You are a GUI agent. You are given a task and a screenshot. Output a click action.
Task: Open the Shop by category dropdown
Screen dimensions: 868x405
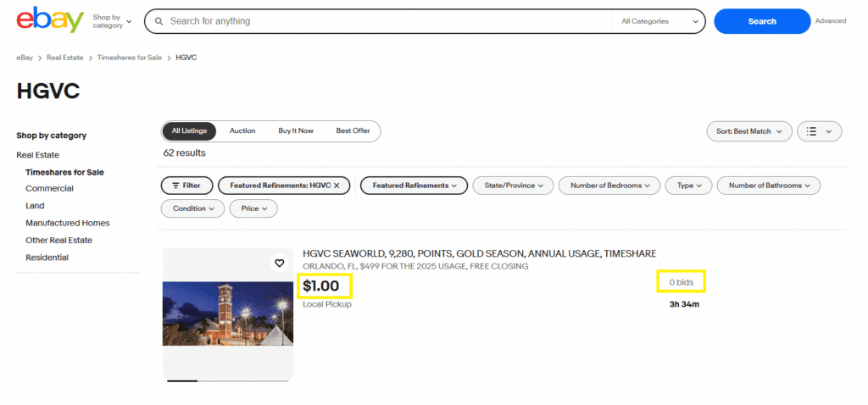tap(113, 21)
